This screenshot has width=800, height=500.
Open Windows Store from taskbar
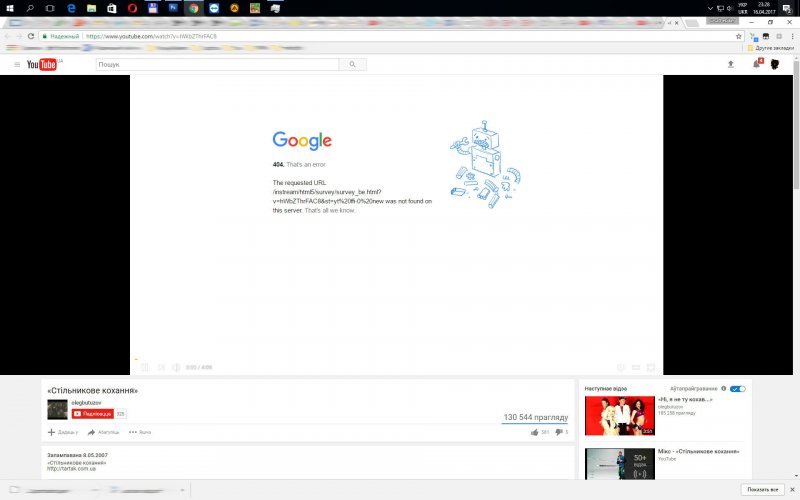coord(112,8)
